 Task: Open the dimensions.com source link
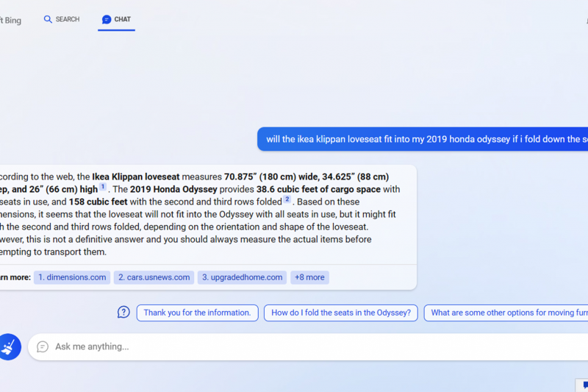coord(72,277)
